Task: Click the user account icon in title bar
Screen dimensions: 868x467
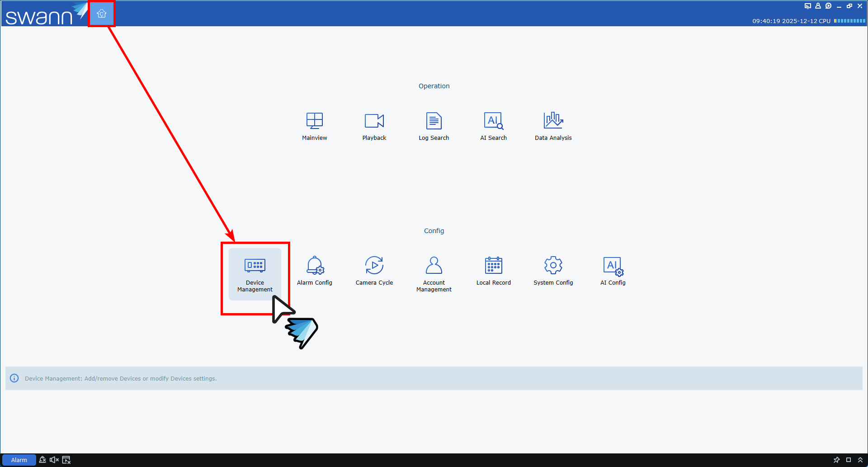Action: point(818,6)
